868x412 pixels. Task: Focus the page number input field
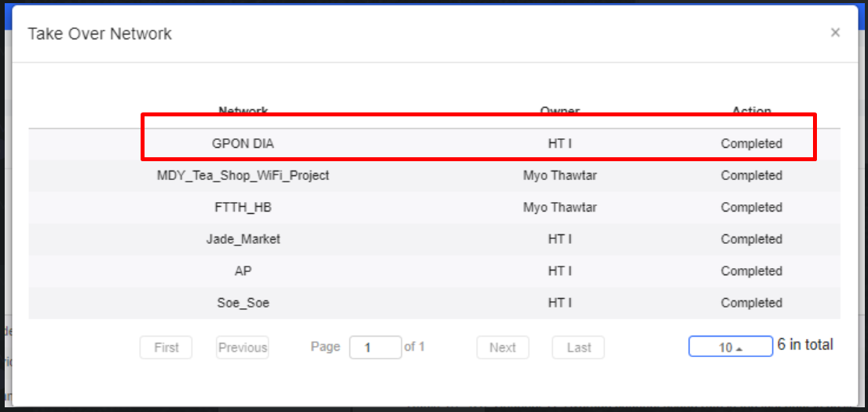click(375, 348)
